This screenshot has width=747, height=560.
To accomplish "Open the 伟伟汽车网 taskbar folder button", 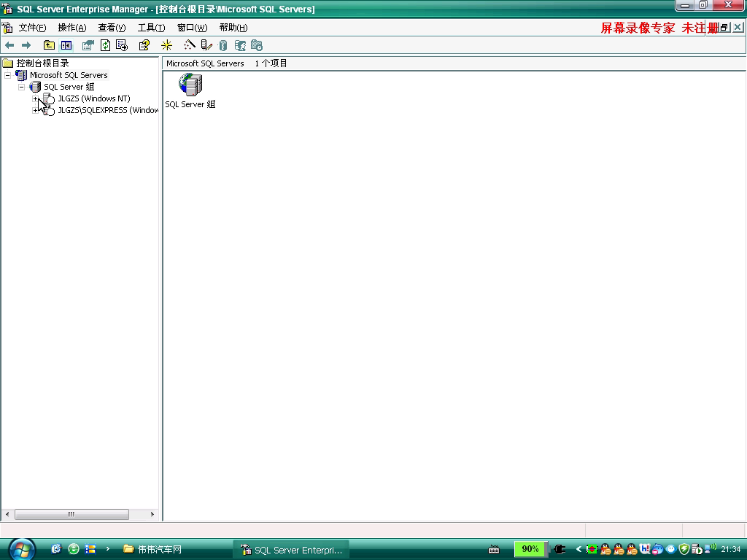I will coord(152,550).
